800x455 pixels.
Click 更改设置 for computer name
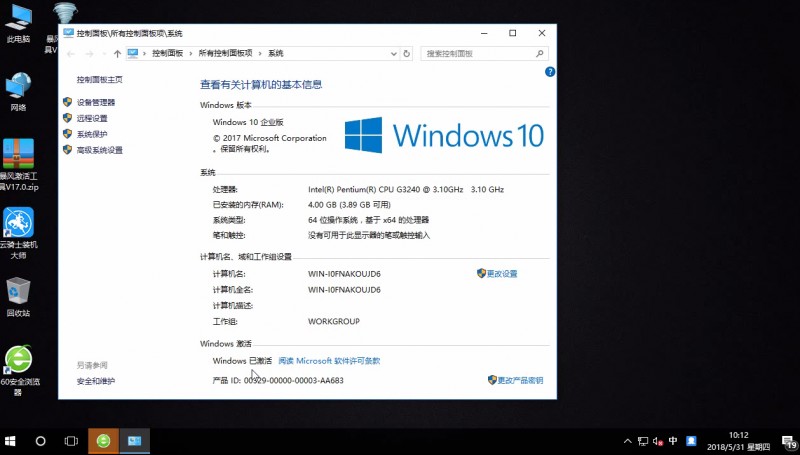click(x=502, y=273)
